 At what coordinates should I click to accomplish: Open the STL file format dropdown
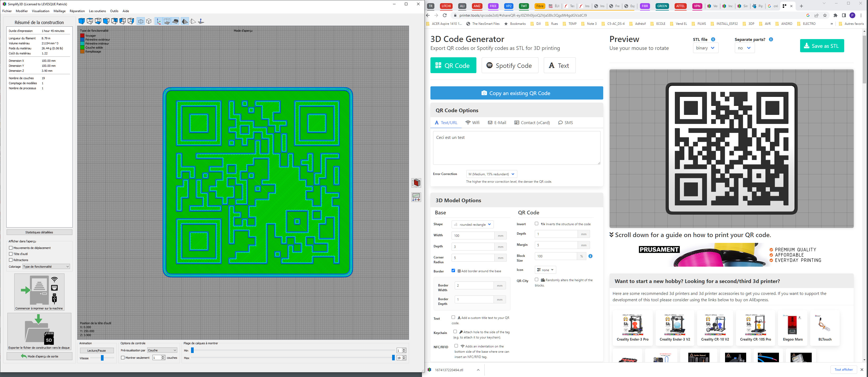(x=705, y=48)
